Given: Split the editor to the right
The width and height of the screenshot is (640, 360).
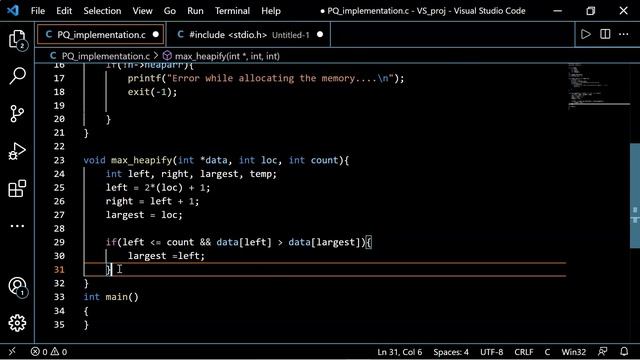Looking at the screenshot, I should point(605,34).
